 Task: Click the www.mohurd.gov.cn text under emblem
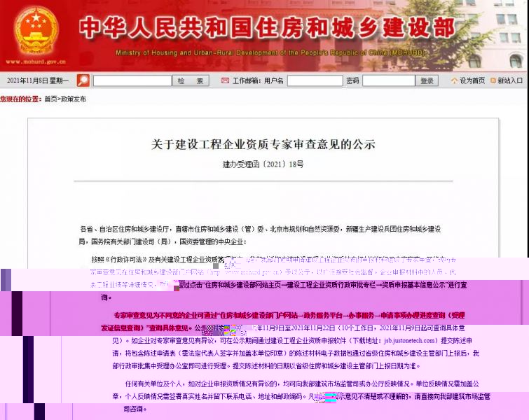click(36, 62)
